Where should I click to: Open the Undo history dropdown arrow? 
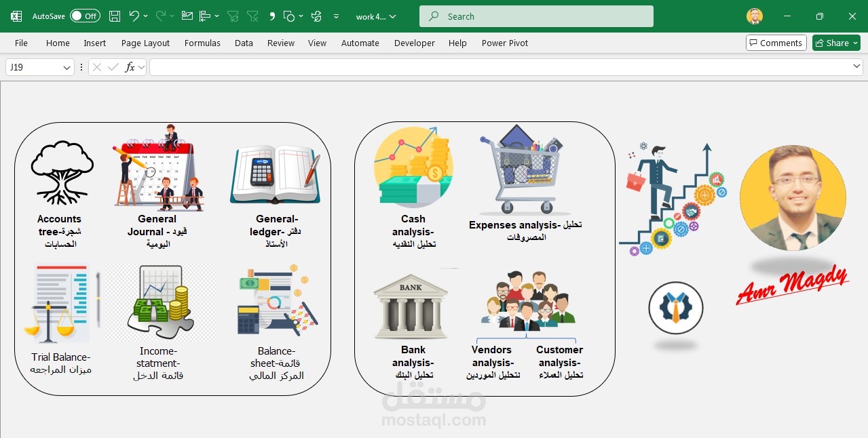click(145, 16)
